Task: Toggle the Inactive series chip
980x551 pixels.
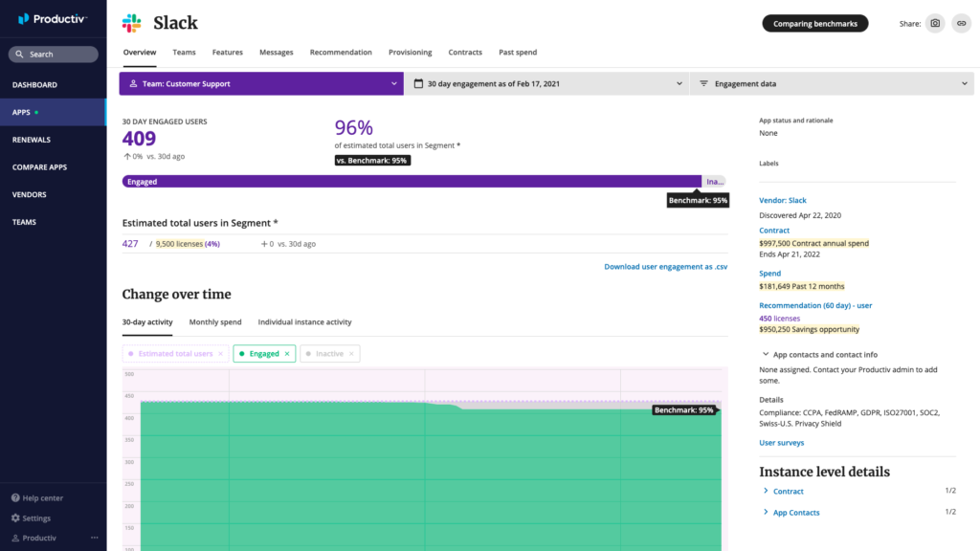Action: [329, 354]
